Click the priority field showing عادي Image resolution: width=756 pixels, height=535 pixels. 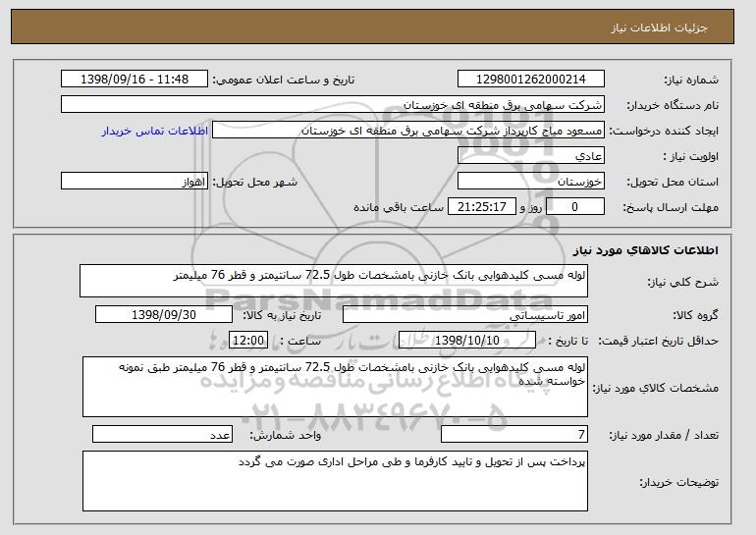click(531, 156)
